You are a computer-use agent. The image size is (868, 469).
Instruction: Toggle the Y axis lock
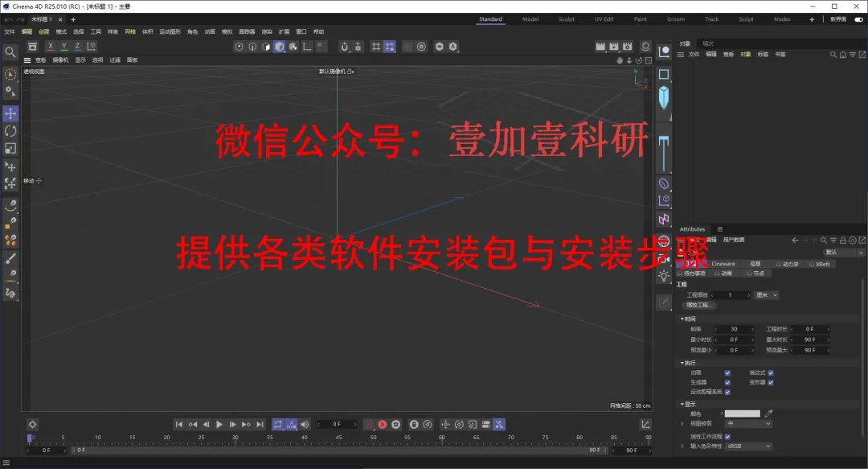pyautogui.click(x=64, y=47)
